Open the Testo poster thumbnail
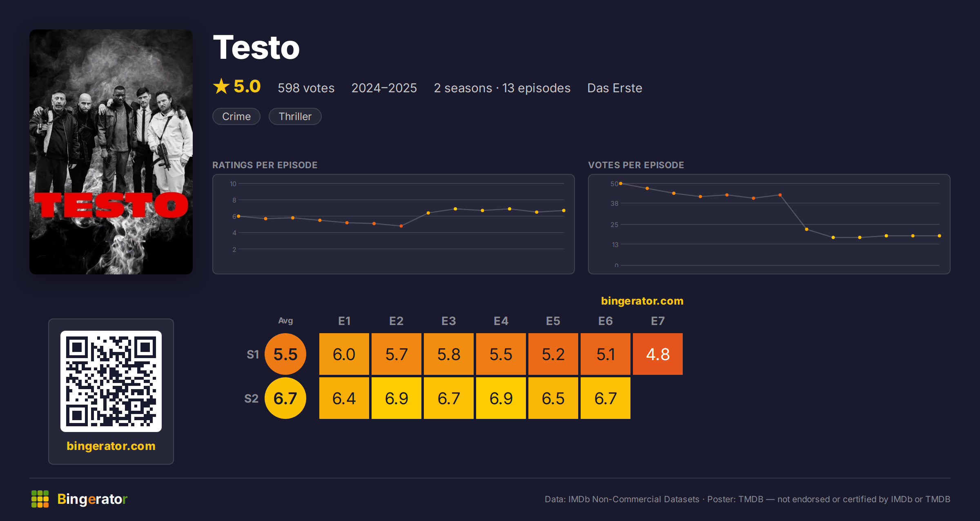This screenshot has width=980, height=521. 111,152
